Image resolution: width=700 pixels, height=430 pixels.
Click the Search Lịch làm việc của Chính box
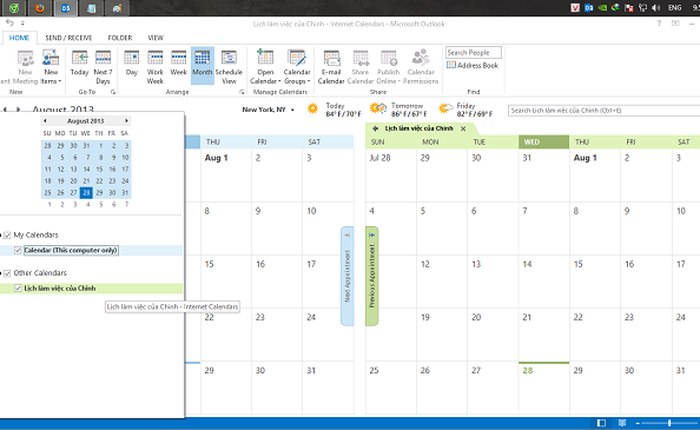[604, 110]
